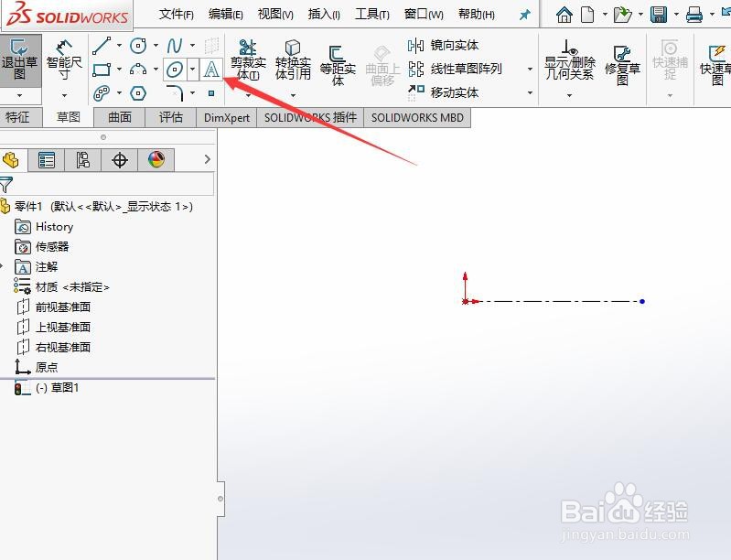Click Mirror Entities (镜向实体)
The width and height of the screenshot is (731, 560).
click(x=444, y=45)
